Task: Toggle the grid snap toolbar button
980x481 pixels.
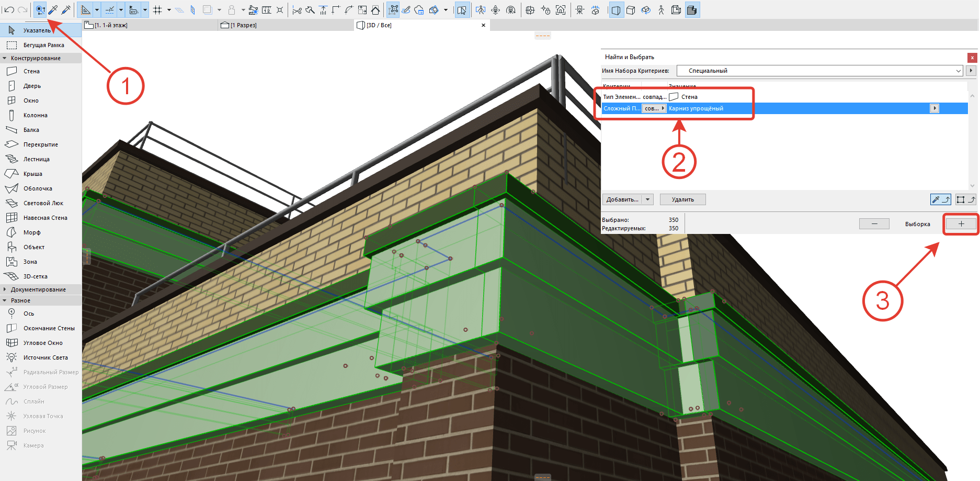Action: (x=157, y=10)
